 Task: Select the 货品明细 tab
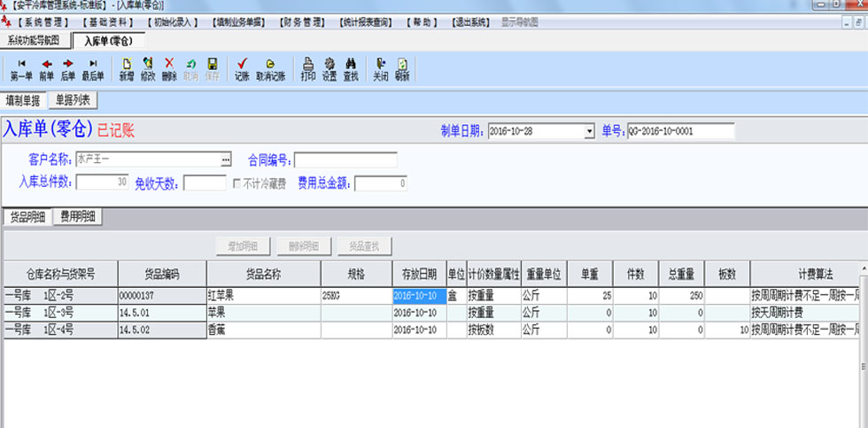click(x=27, y=218)
